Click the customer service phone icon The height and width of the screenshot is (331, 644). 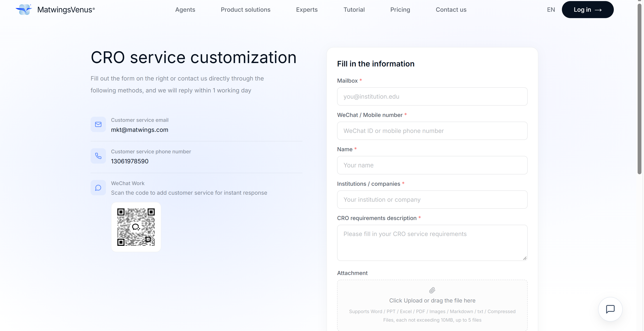98,156
